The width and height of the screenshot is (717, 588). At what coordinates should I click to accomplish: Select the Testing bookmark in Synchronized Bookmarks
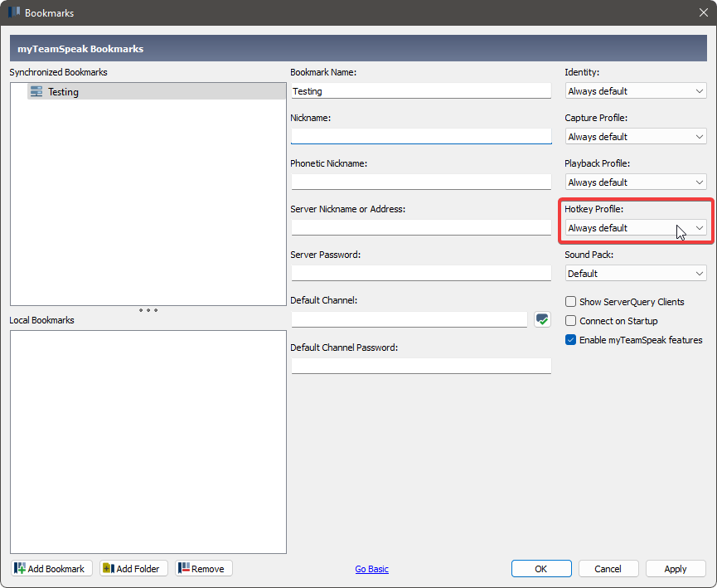coord(62,91)
